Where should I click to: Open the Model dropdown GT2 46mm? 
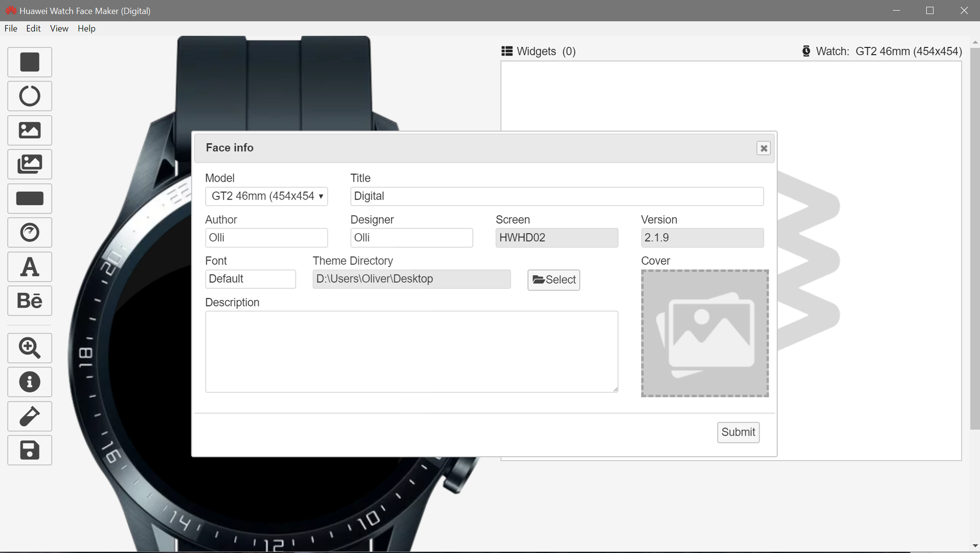coord(266,196)
